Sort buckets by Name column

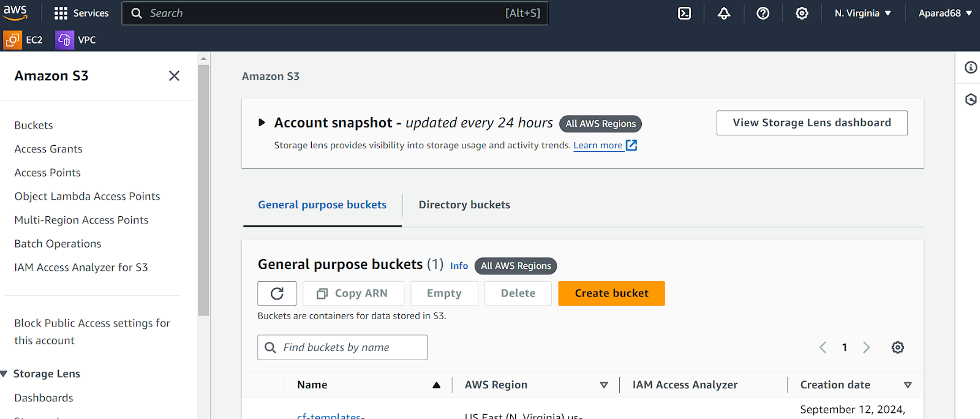pyautogui.click(x=437, y=385)
